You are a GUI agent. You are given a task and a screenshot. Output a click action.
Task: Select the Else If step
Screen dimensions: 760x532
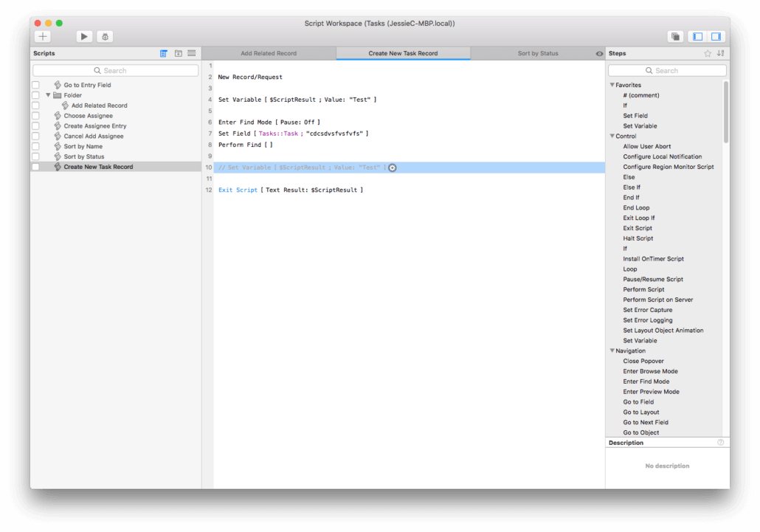[x=632, y=187]
